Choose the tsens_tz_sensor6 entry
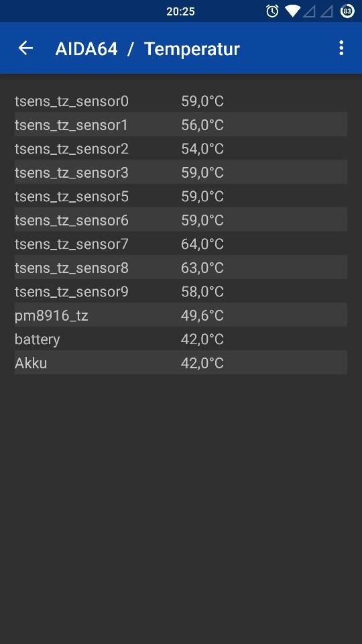 (181, 220)
